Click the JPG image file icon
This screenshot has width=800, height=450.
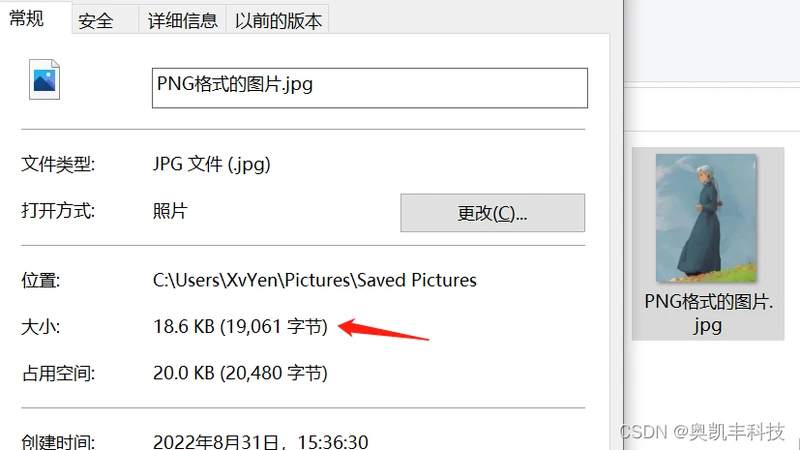[x=44, y=80]
